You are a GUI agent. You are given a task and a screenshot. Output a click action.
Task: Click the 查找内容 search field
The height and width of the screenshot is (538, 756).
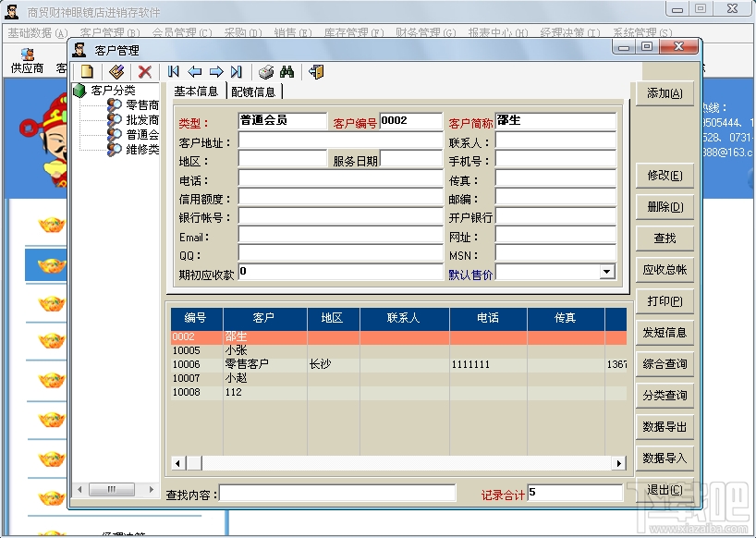(x=337, y=494)
